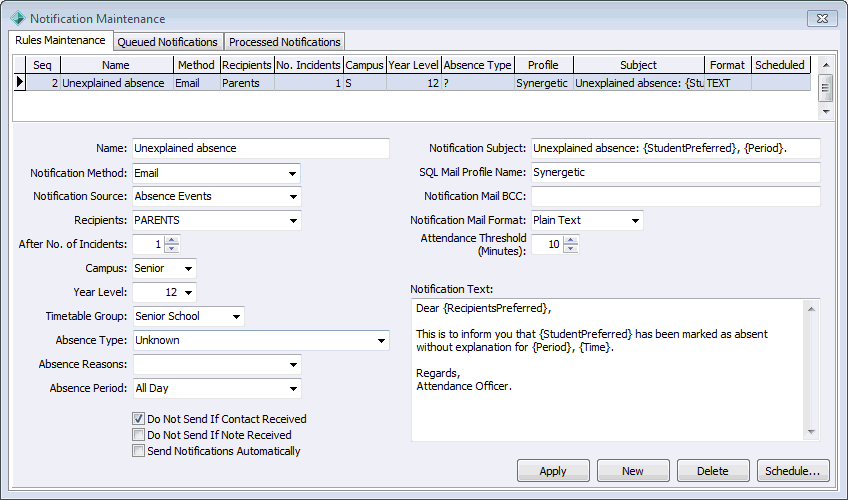Toggle Do Not Send If Contact Received
The width and height of the screenshot is (848, 500).
coord(138,419)
